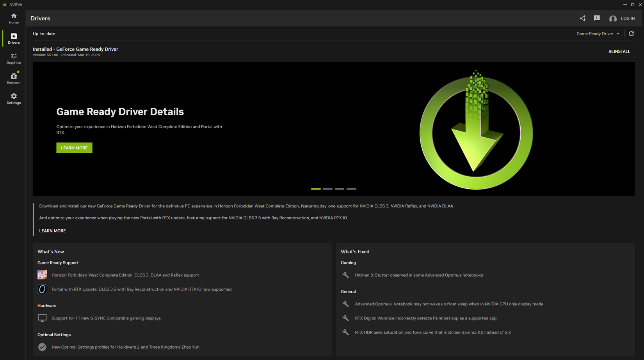
Task: Click Horizon Forbidden West game thumbnail
Action: coord(42,275)
